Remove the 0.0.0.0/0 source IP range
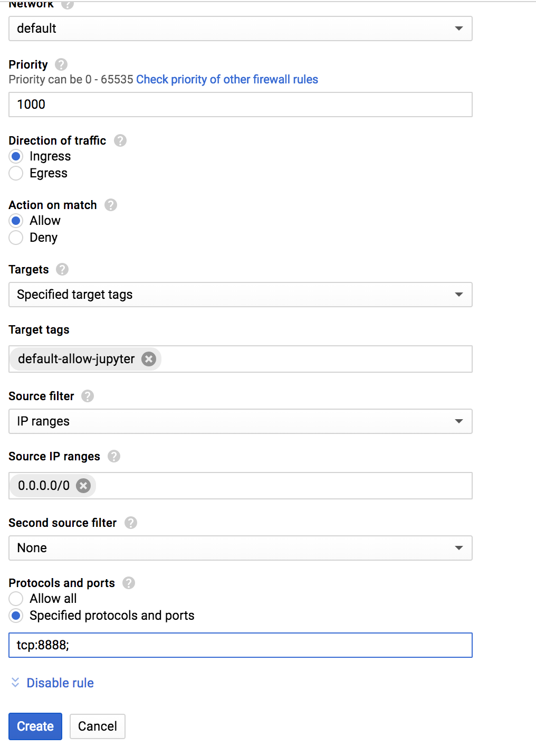The width and height of the screenshot is (536, 756). [x=83, y=486]
